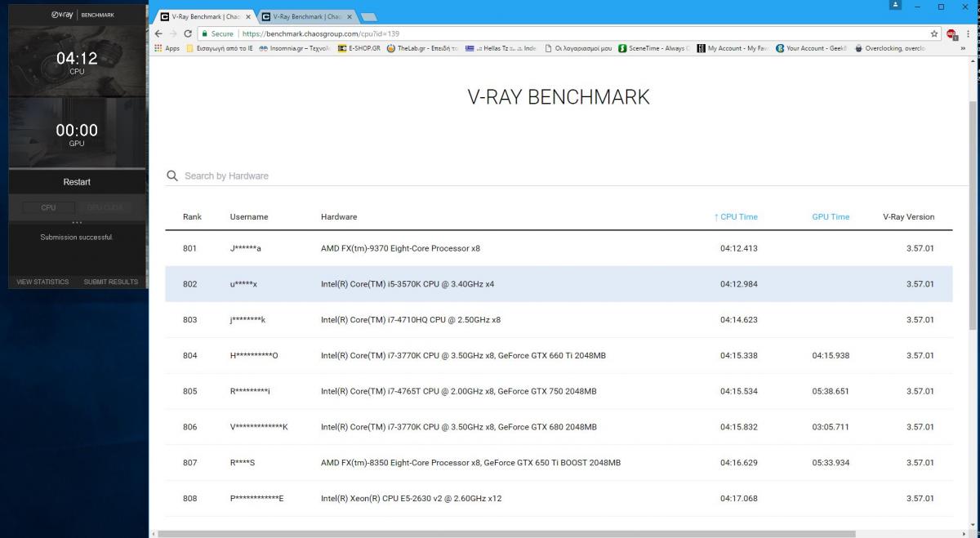Viewport: 980px width, 538px height.
Task: Click VIEW STATISTICS in benchmark app
Action: (42, 282)
